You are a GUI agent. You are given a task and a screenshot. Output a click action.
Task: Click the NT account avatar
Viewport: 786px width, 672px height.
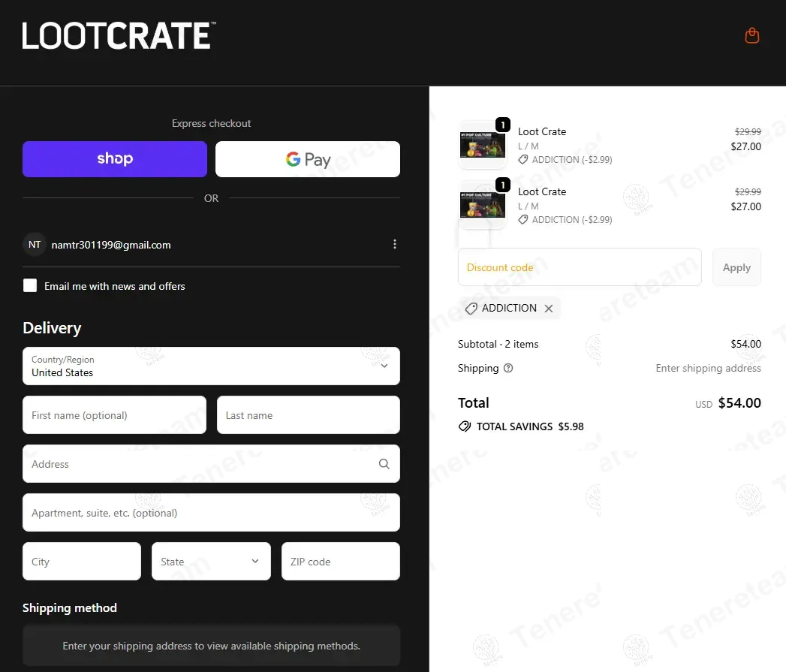point(35,244)
